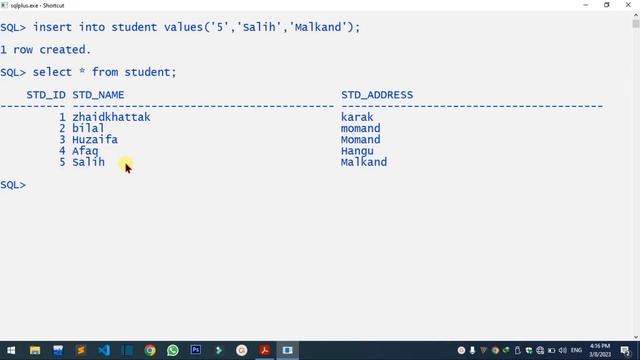Click the select * from student command
This screenshot has height=360, width=640.
click(x=104, y=72)
